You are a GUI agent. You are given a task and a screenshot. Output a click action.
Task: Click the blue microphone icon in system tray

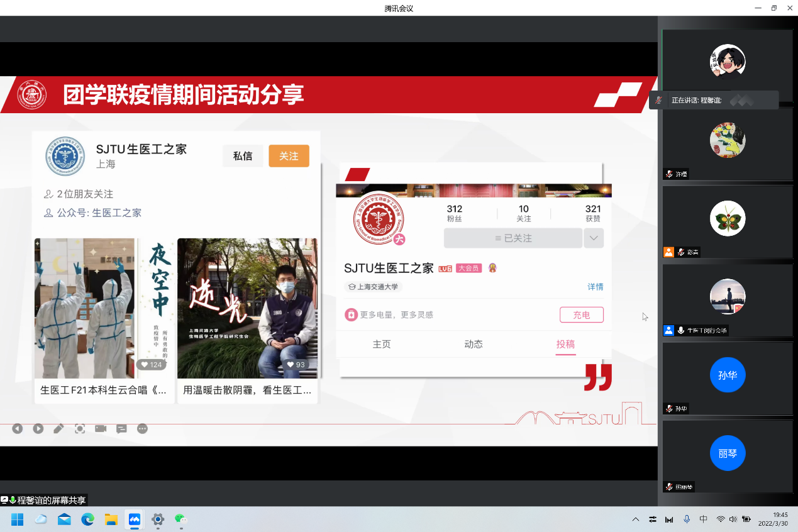click(687, 519)
